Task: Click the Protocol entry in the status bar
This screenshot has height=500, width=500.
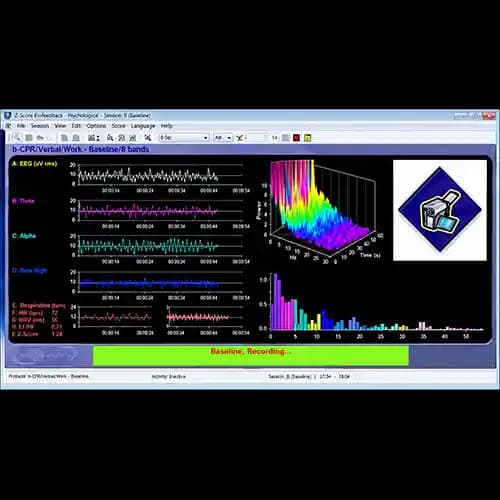Action: point(48,376)
